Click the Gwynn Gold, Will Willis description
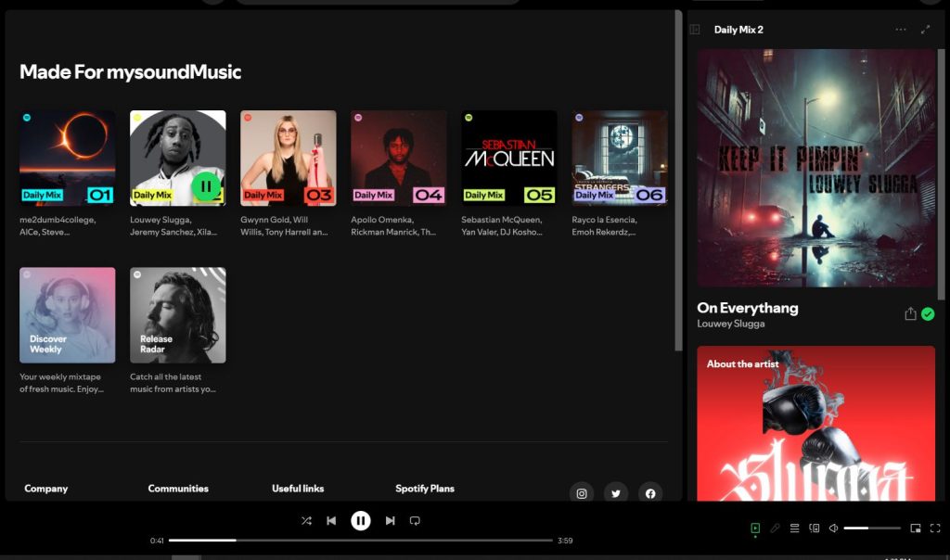Screen dimensions: 950x560 tap(284, 226)
